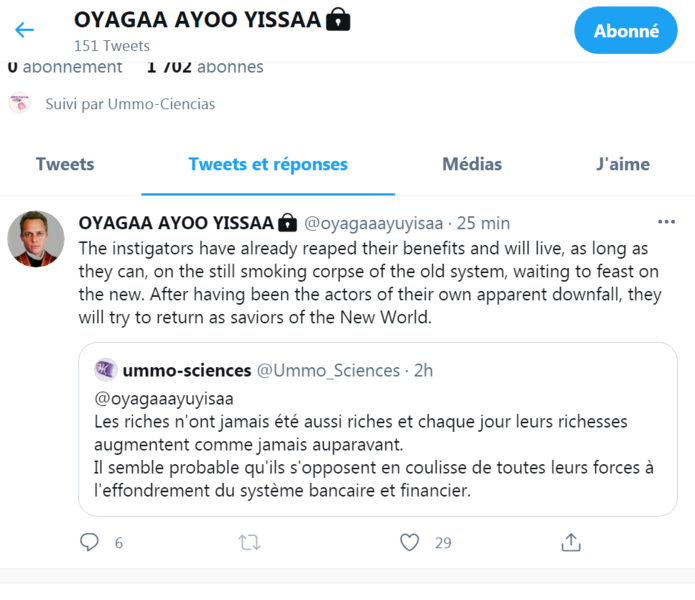
Task: Open the Médias tab
Action: pos(472,164)
